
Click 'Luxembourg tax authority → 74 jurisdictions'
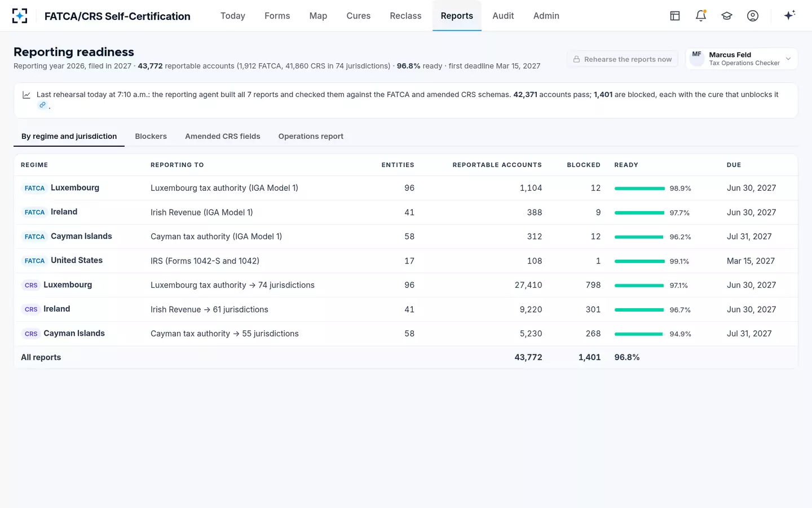coord(232,285)
